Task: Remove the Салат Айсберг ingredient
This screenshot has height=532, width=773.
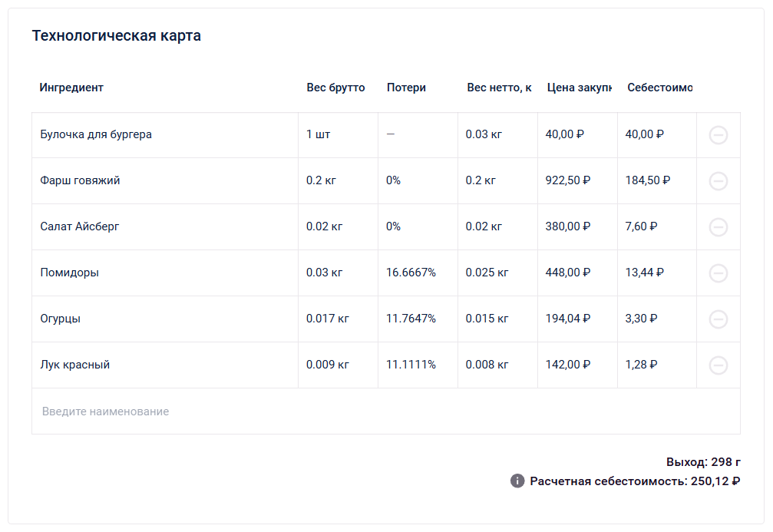Action: [718, 227]
